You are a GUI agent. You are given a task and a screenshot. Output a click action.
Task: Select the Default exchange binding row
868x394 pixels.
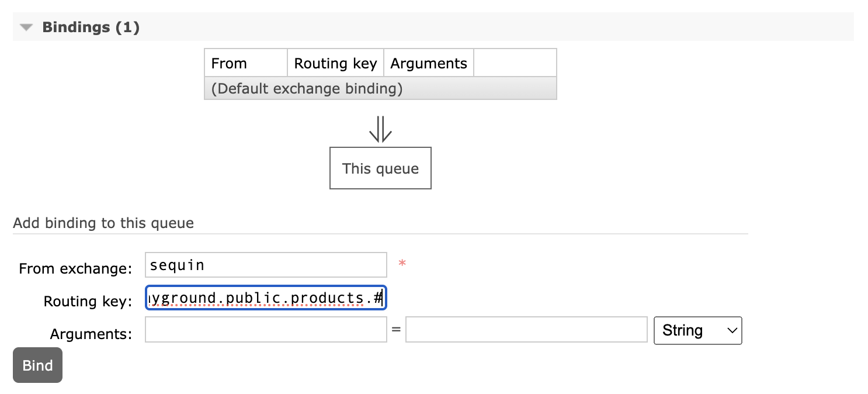(380, 88)
